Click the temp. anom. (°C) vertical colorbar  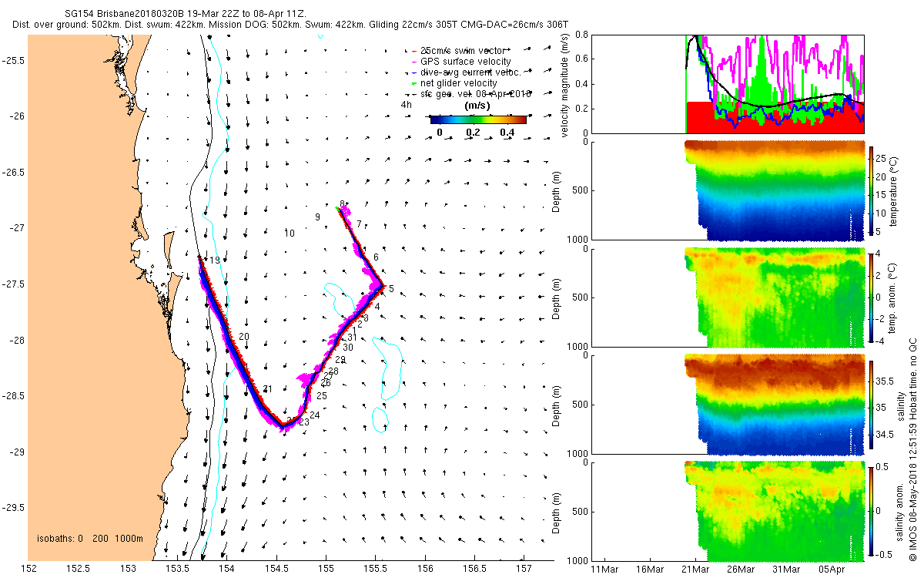click(x=872, y=297)
